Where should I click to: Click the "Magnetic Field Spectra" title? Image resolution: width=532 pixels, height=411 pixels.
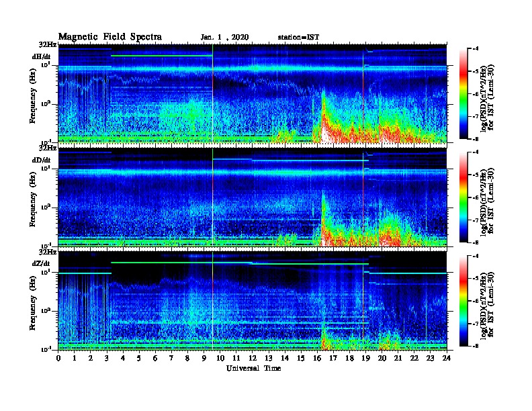(110, 37)
